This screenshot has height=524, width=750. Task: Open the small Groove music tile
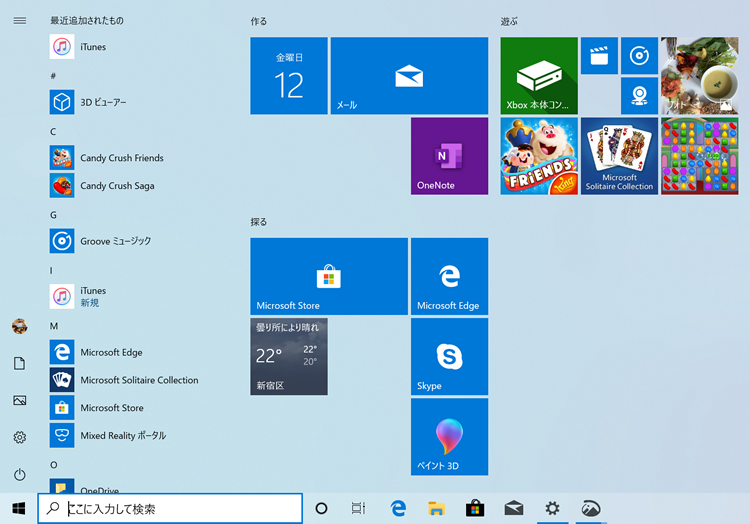click(640, 55)
